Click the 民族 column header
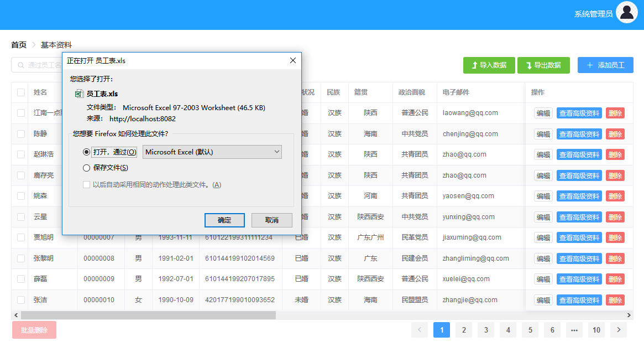 pyautogui.click(x=333, y=92)
